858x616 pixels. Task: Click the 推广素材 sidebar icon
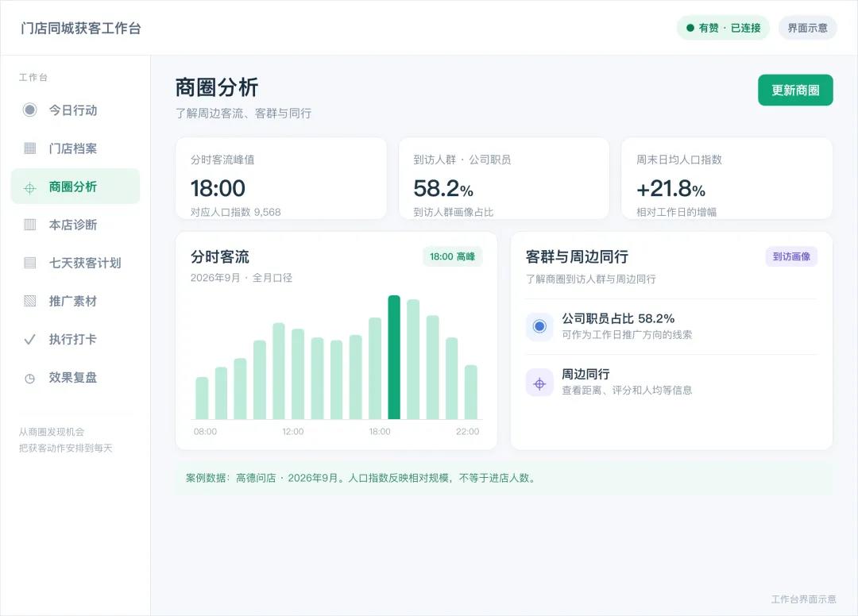30,301
